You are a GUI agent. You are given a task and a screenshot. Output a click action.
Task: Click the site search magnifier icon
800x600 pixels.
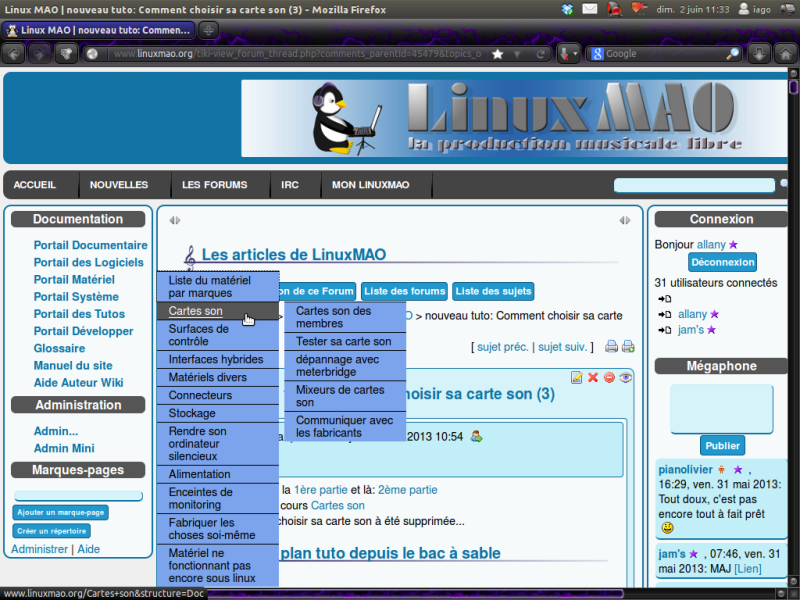pyautogui.click(x=783, y=184)
